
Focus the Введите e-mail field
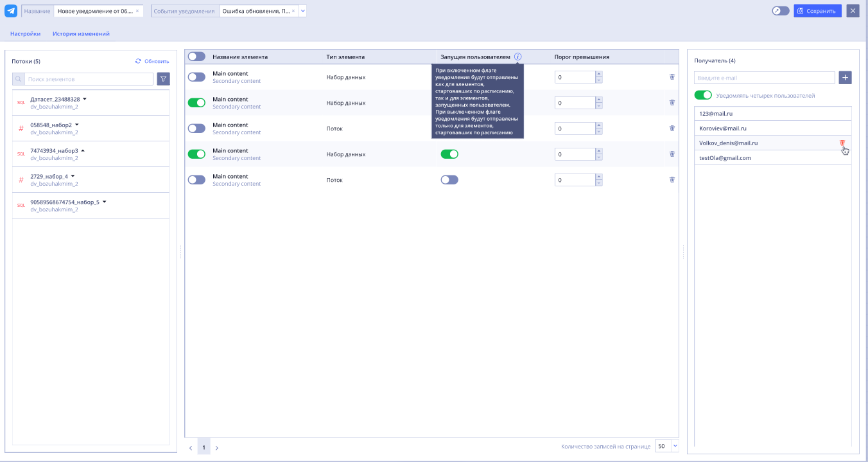(765, 78)
